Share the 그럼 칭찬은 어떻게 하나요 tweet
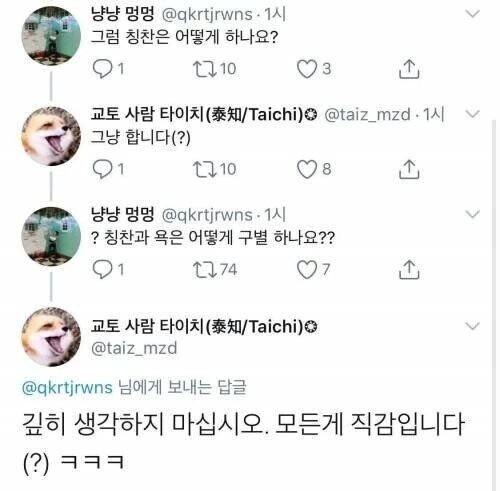This screenshot has height=491, width=500. [409, 69]
